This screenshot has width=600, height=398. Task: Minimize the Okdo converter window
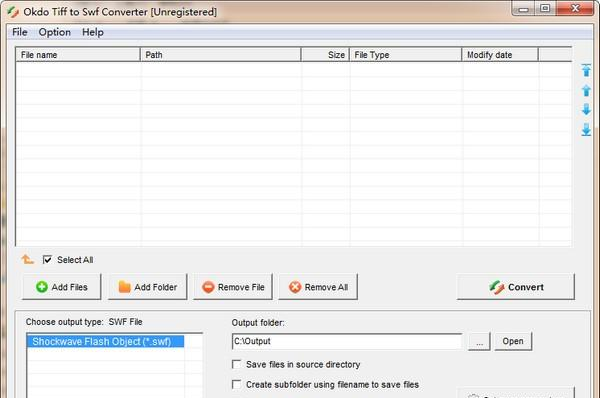pyautogui.click(x=524, y=8)
